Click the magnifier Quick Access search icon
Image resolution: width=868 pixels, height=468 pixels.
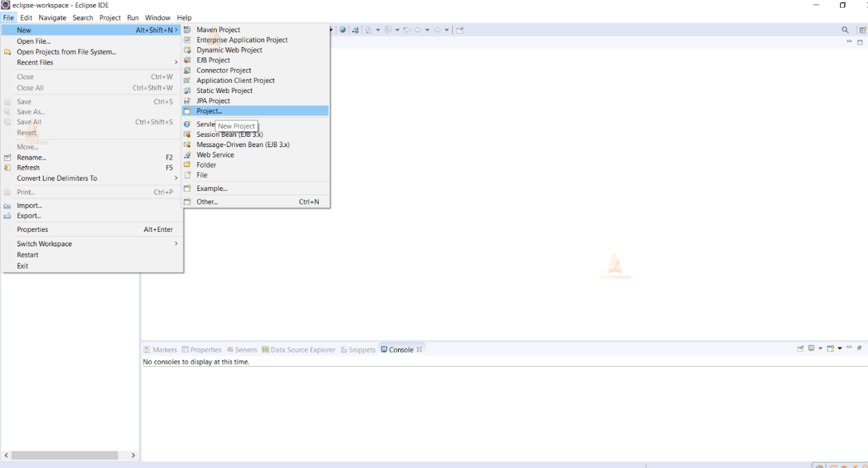pyautogui.click(x=845, y=30)
